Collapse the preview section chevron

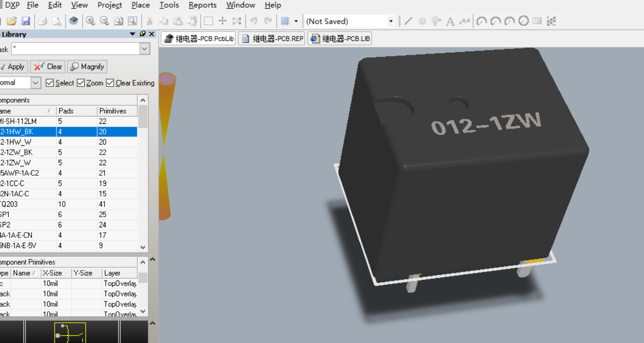point(152,323)
